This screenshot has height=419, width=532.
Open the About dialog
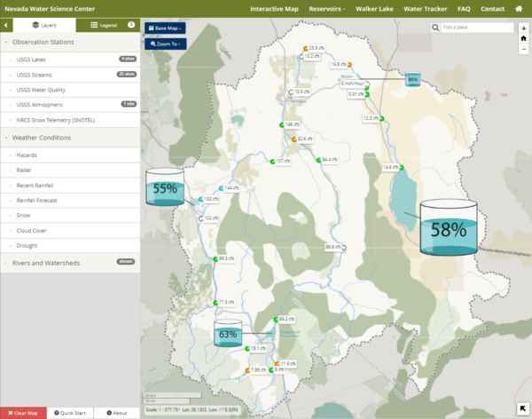pos(117,413)
